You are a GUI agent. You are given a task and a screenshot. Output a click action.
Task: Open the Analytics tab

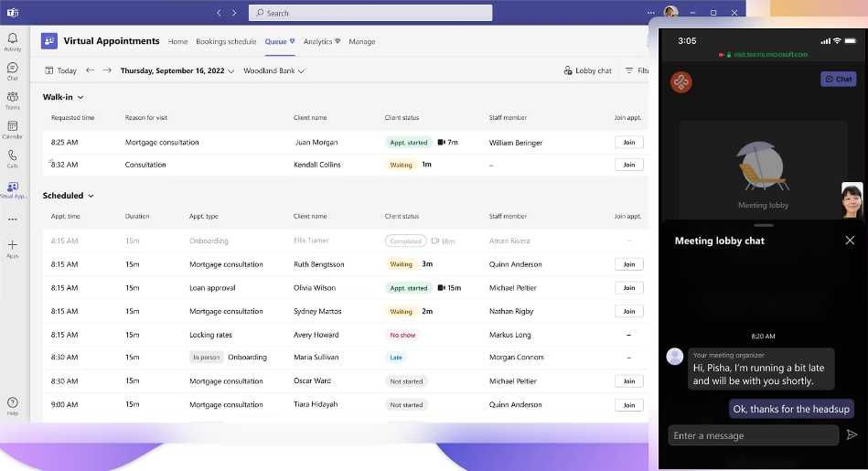coord(322,41)
